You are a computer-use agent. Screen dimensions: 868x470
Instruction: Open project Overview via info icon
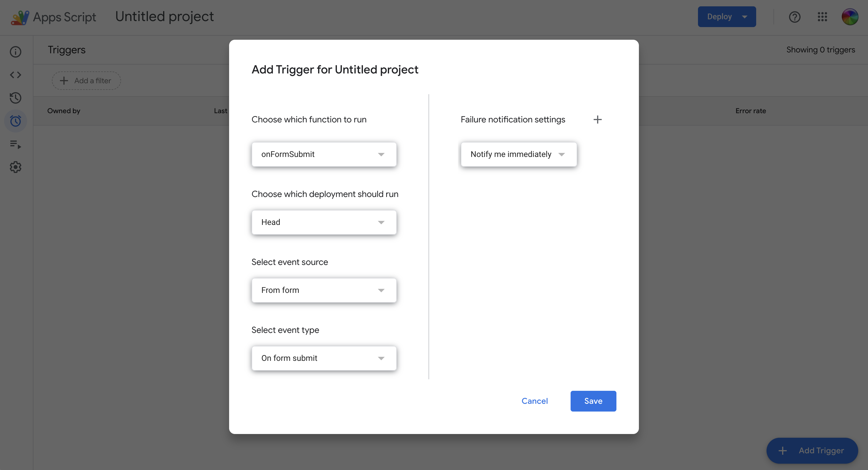click(16, 52)
